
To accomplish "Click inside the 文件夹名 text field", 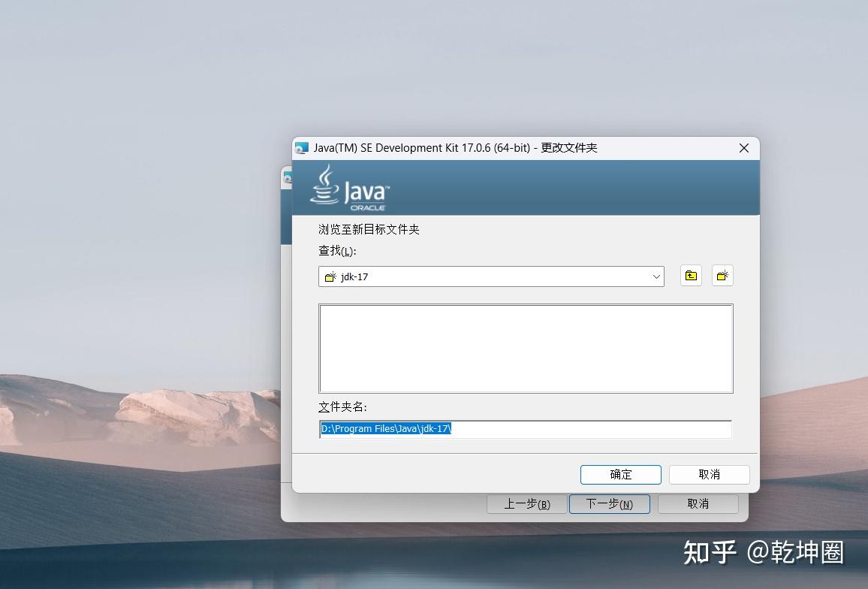I will pos(526,429).
